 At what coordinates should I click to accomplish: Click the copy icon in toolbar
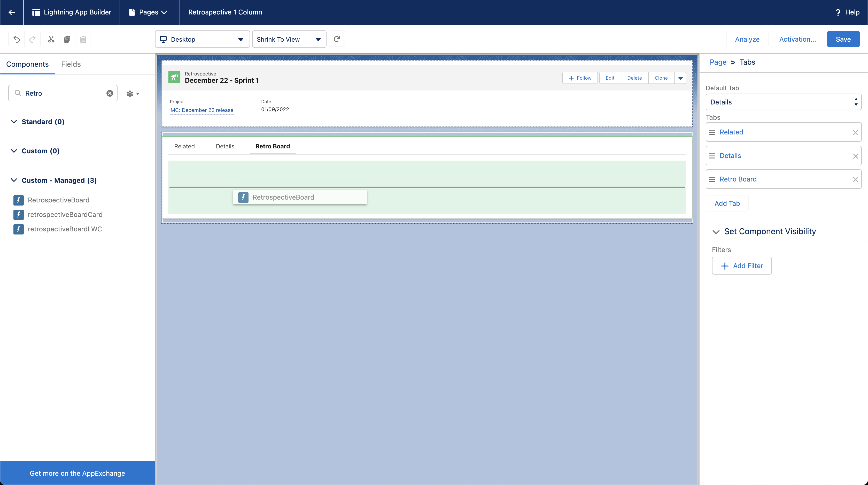coord(67,40)
